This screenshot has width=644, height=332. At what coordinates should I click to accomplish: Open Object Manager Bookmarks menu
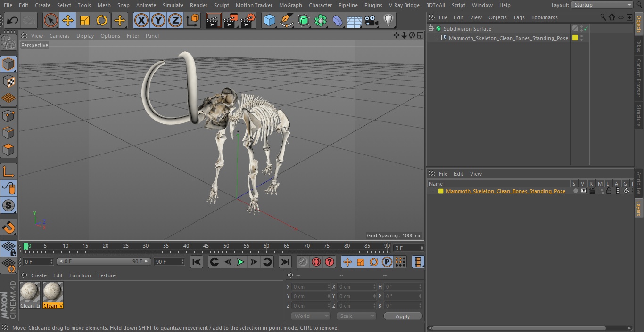(x=544, y=17)
